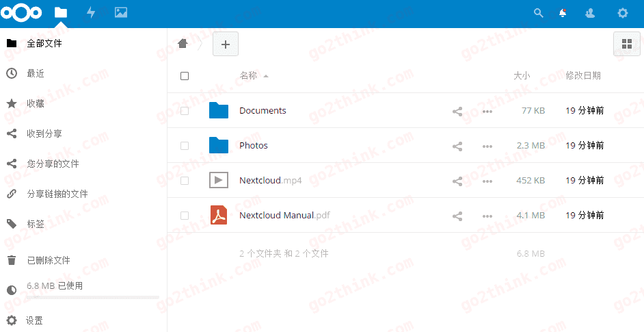Share Nextcloud Manual.pdf
This screenshot has height=332, width=644.
click(457, 216)
